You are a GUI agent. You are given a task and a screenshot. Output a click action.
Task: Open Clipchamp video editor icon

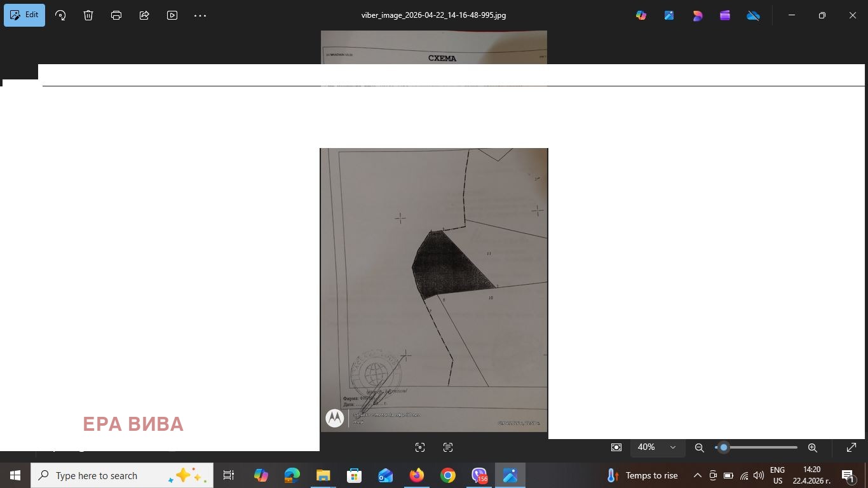tap(725, 15)
